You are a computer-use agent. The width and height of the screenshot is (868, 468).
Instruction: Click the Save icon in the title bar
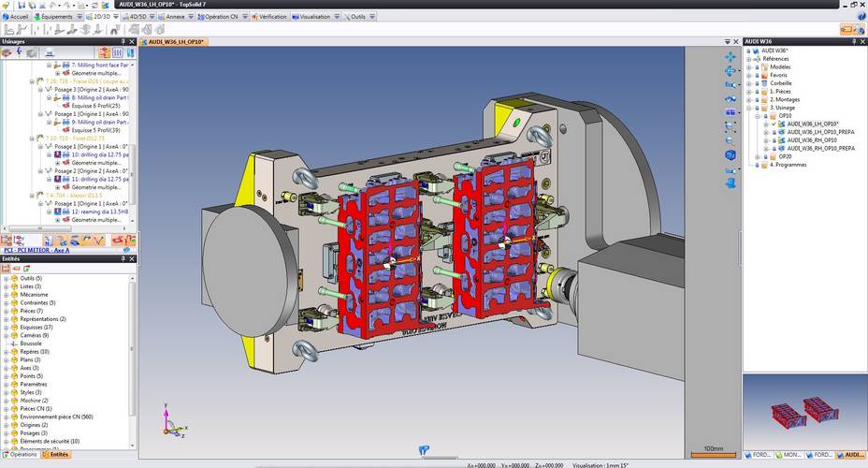(22, 5)
